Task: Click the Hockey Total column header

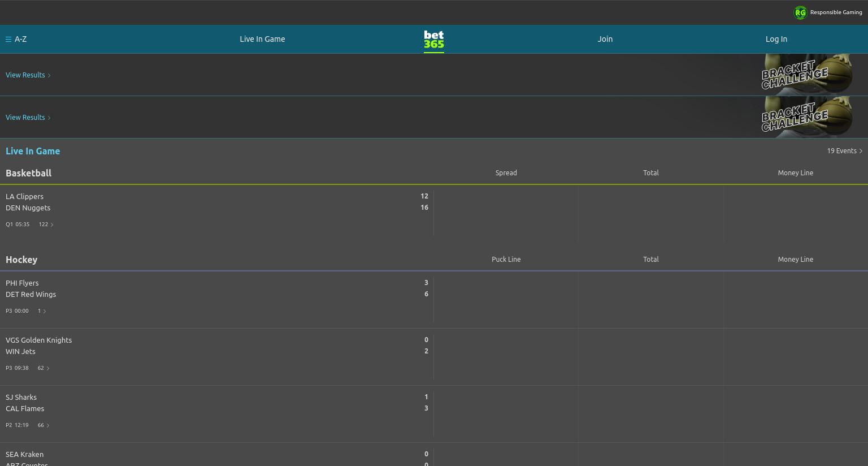Action: coord(651,260)
